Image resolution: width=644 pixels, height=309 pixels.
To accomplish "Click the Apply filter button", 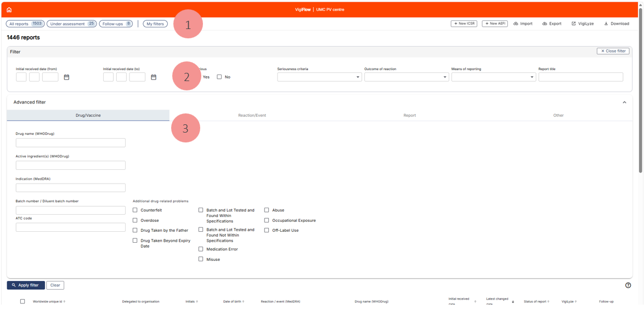I will (26, 285).
